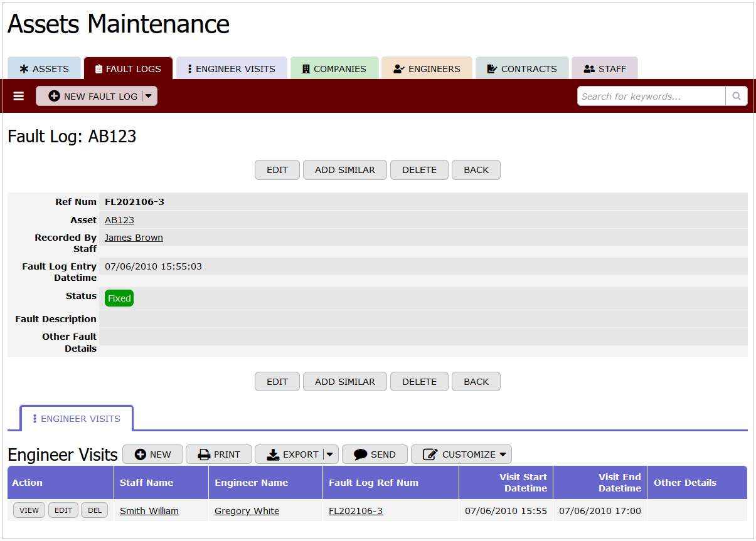
Task: Click the keyword search input field
Action: click(651, 96)
